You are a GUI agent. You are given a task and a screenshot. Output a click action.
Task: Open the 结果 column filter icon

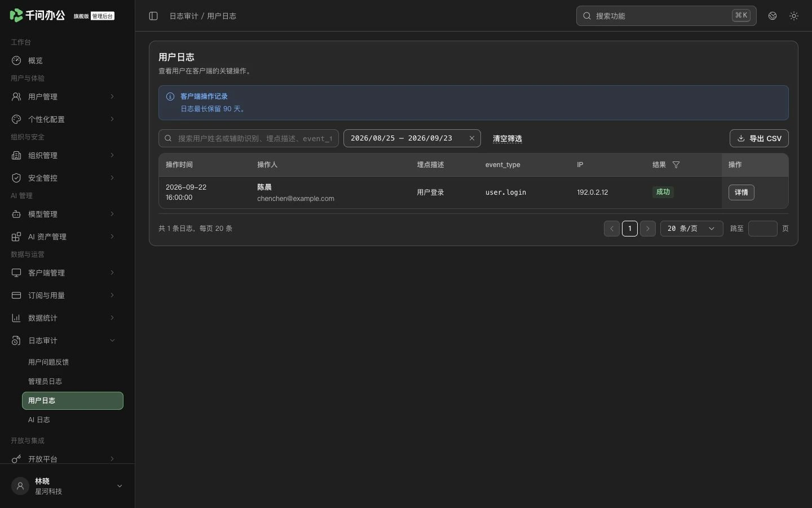click(x=676, y=165)
